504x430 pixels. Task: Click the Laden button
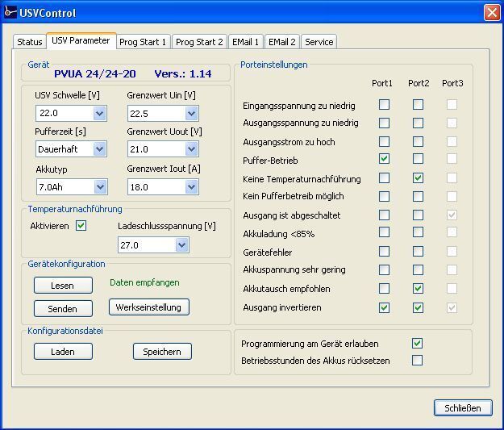coord(63,351)
